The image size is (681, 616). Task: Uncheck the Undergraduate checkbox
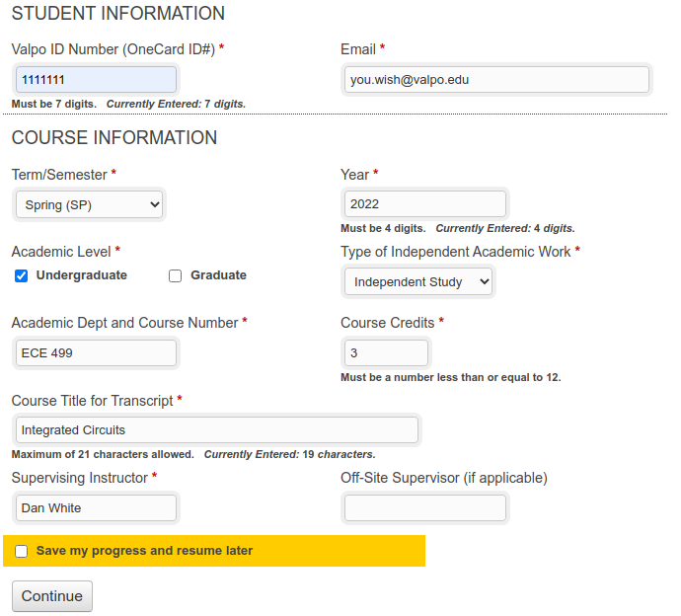point(22,275)
